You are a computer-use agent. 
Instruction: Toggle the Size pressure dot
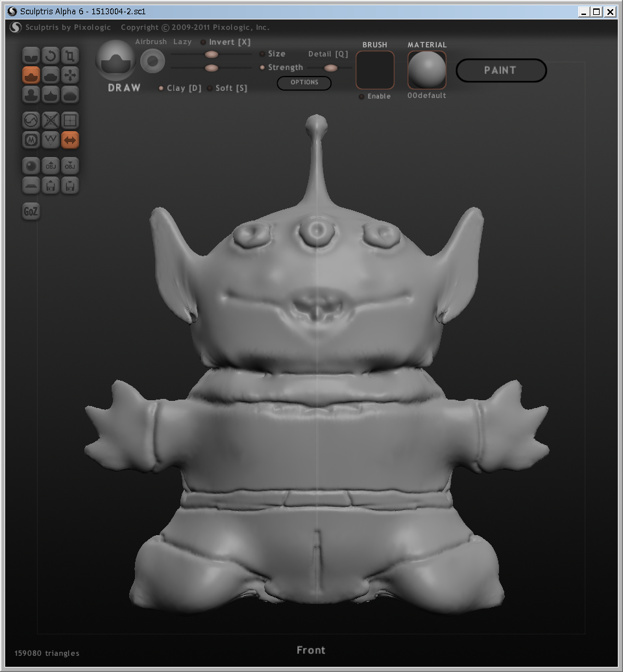point(262,54)
